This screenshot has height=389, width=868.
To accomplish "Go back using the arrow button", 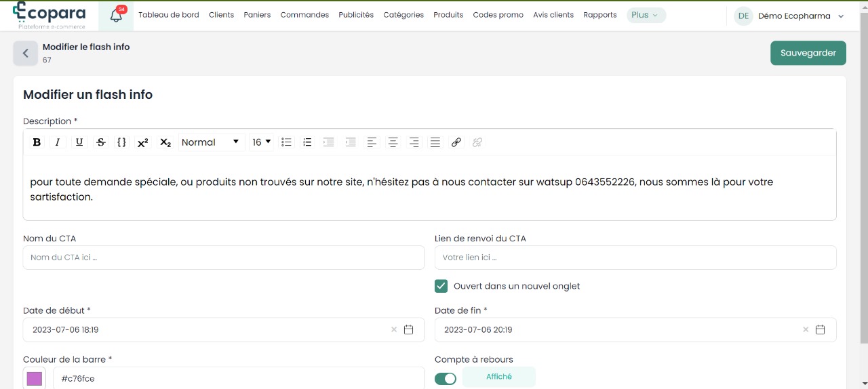I will [x=25, y=54].
